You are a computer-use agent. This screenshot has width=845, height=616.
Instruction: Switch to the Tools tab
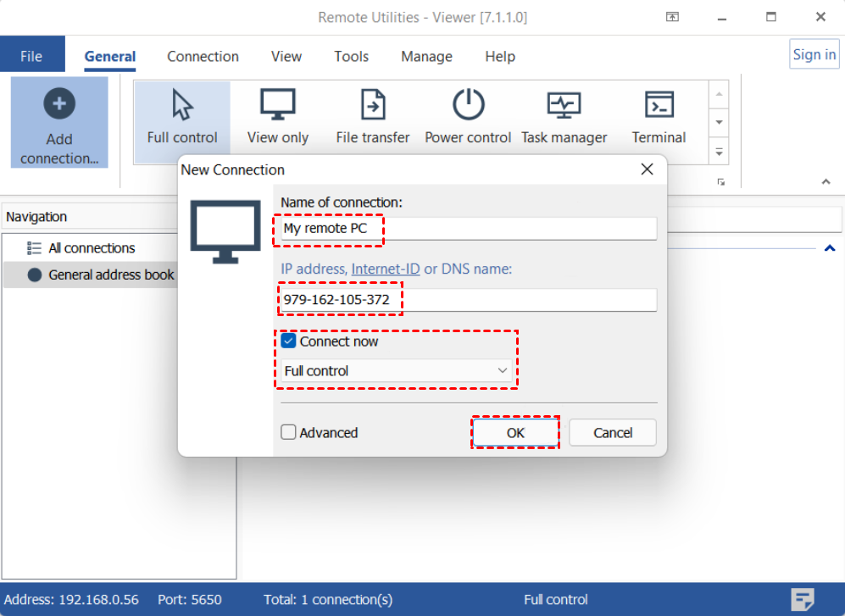(x=351, y=57)
